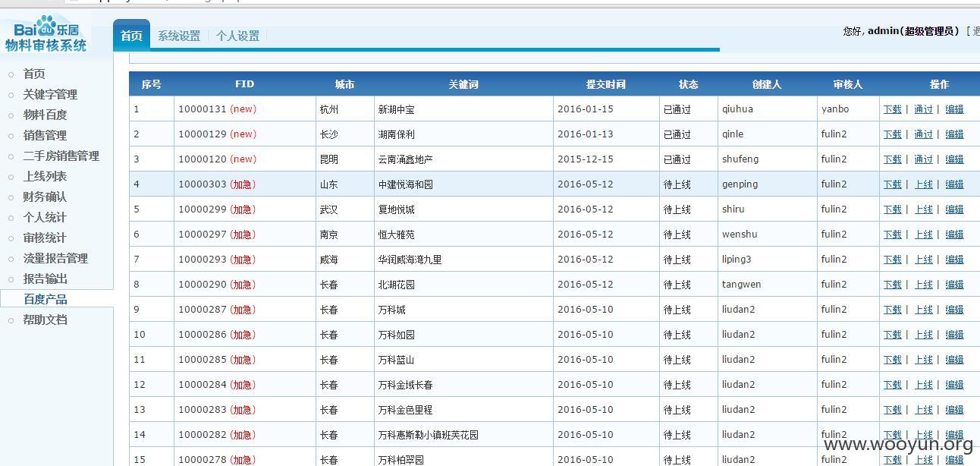Viewport: 980px width, 466px height.
Task: Select 百度产品 sidebar item
Action: [45, 299]
